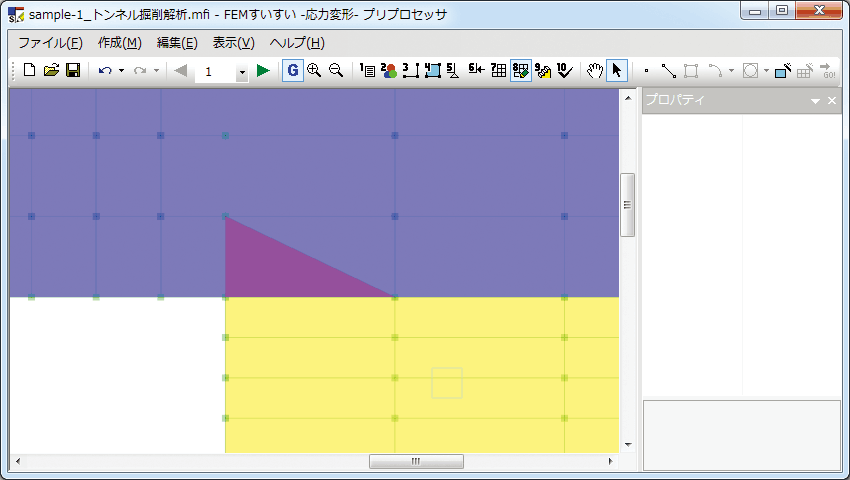The width and height of the screenshot is (850, 480).
Task: Create a new file with the blank page icon
Action: pyautogui.click(x=29, y=71)
